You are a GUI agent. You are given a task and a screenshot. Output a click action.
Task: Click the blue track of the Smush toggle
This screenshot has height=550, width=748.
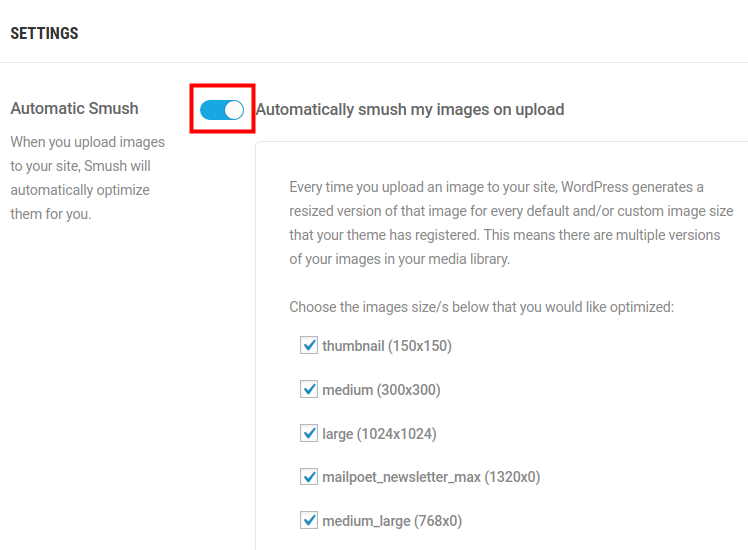(211, 110)
